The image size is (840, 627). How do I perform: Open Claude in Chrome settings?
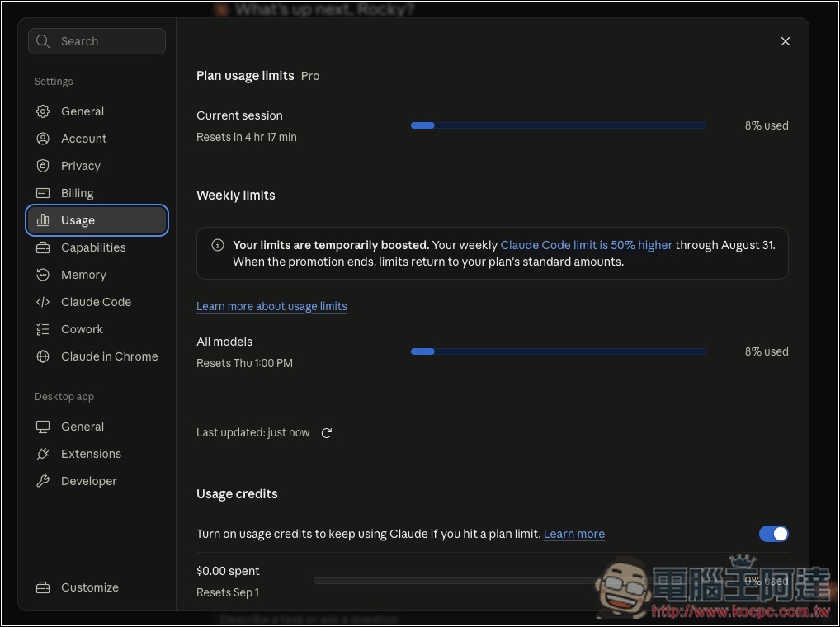click(x=97, y=356)
